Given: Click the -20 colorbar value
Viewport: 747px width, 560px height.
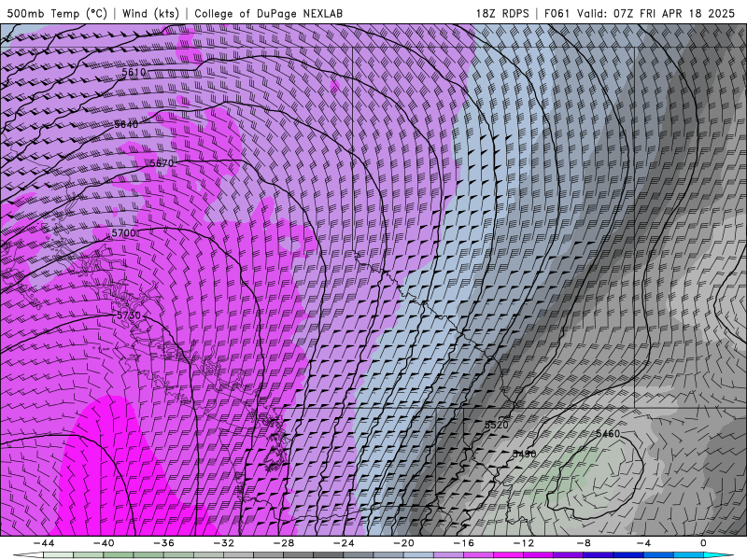Looking at the screenshot, I should pos(404,543).
